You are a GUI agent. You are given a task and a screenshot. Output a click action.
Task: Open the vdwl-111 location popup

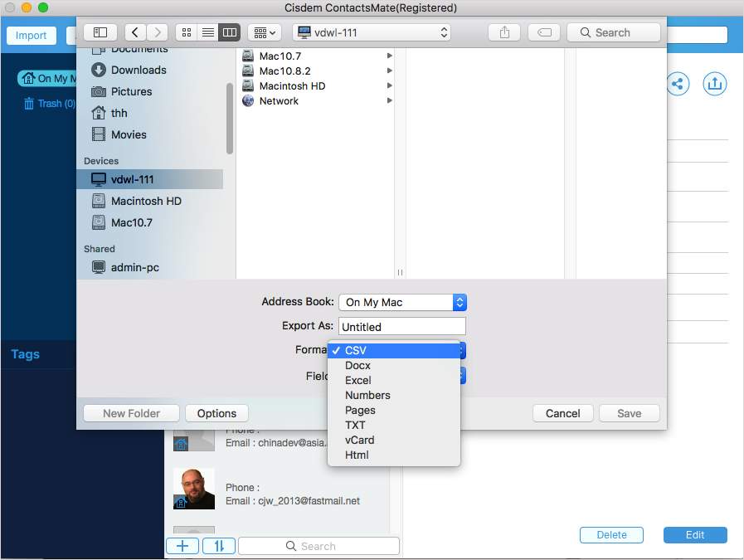point(372,32)
